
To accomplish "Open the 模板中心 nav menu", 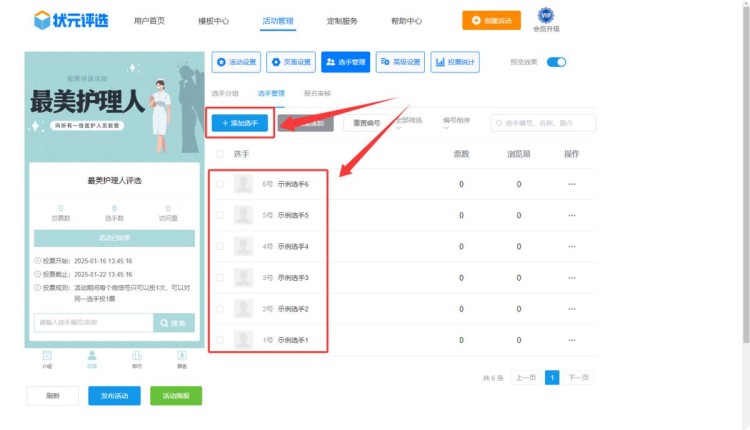I will (x=213, y=20).
